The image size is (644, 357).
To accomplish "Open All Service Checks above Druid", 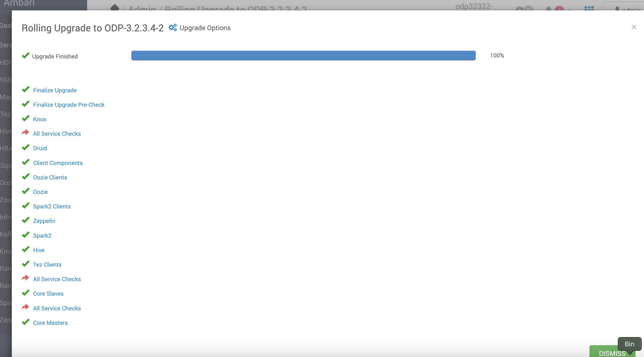I will 57,134.
